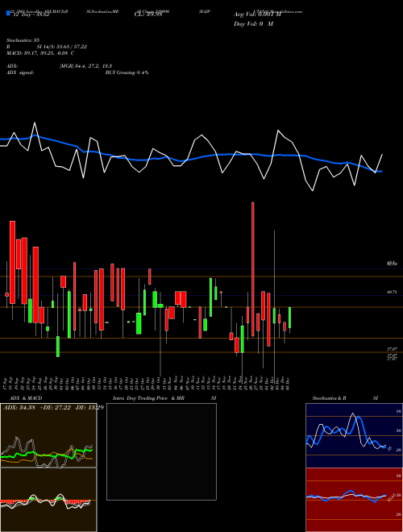Image resolution: width=403 pixels, height=532 pixels.
Task: Click the end point of the blue SMA line
Action: [x=381, y=172]
